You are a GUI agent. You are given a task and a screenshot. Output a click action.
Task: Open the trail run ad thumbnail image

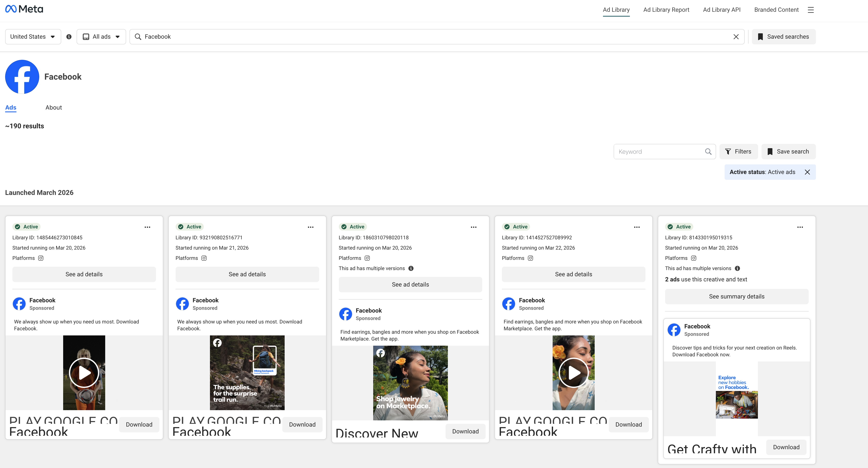247,373
